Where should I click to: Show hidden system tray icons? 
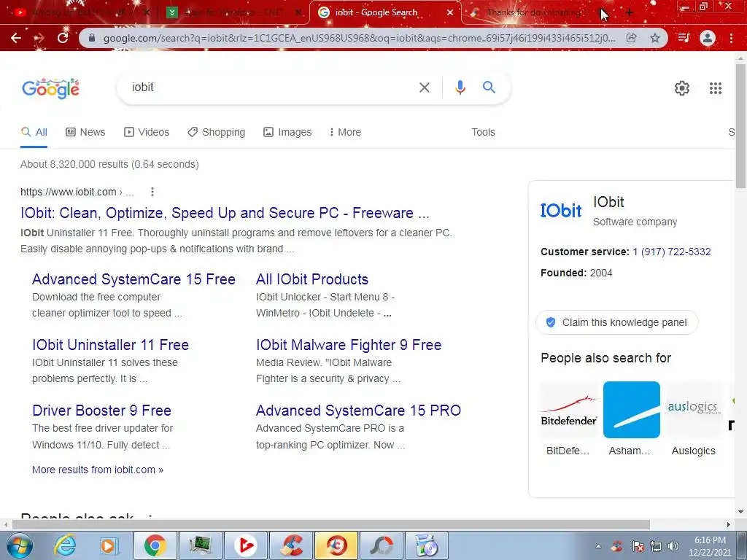point(599,546)
